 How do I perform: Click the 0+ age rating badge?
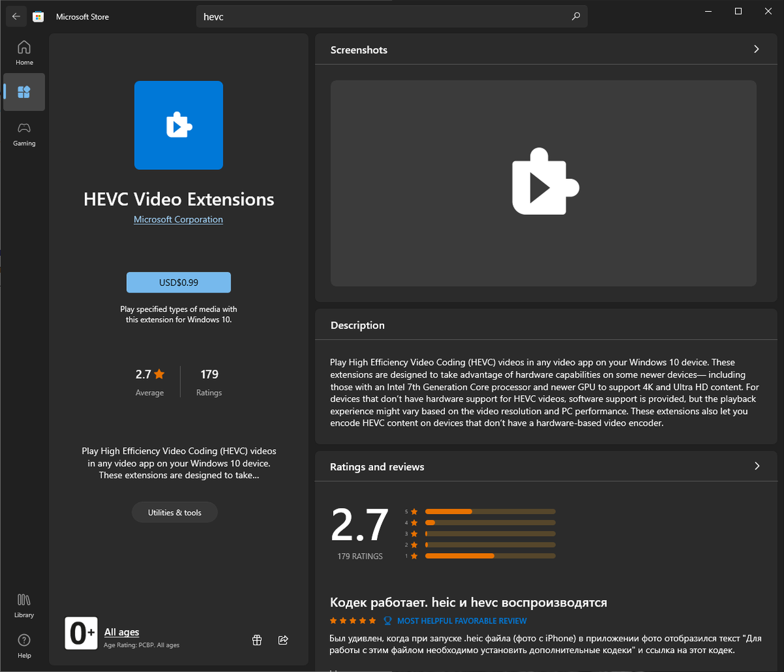[x=81, y=633]
